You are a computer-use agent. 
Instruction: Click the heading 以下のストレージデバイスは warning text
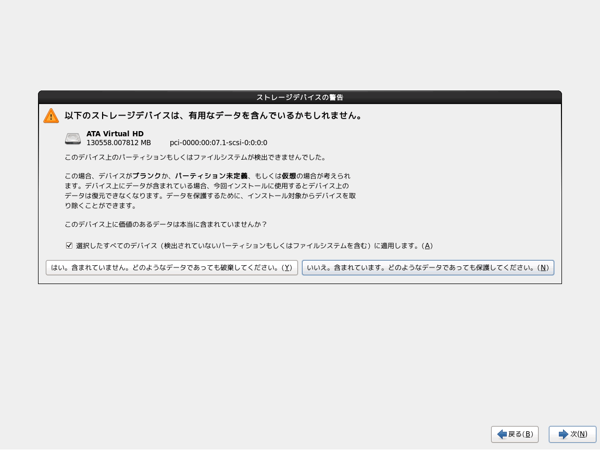pos(213,116)
